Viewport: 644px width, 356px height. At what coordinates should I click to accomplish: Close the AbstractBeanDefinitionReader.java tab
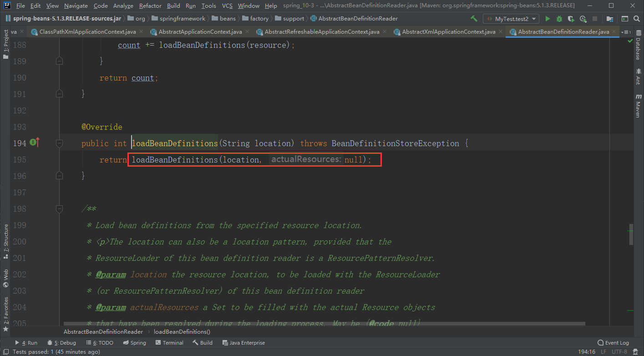pyautogui.click(x=615, y=32)
